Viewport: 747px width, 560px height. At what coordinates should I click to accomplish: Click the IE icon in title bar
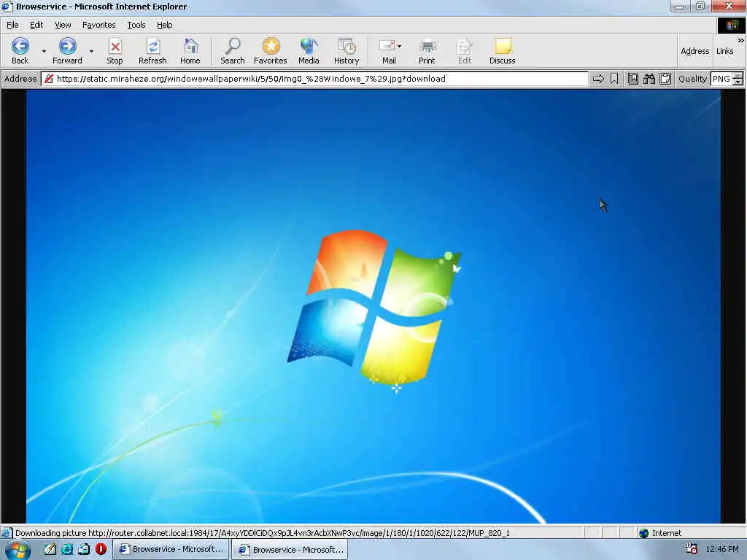7,6
